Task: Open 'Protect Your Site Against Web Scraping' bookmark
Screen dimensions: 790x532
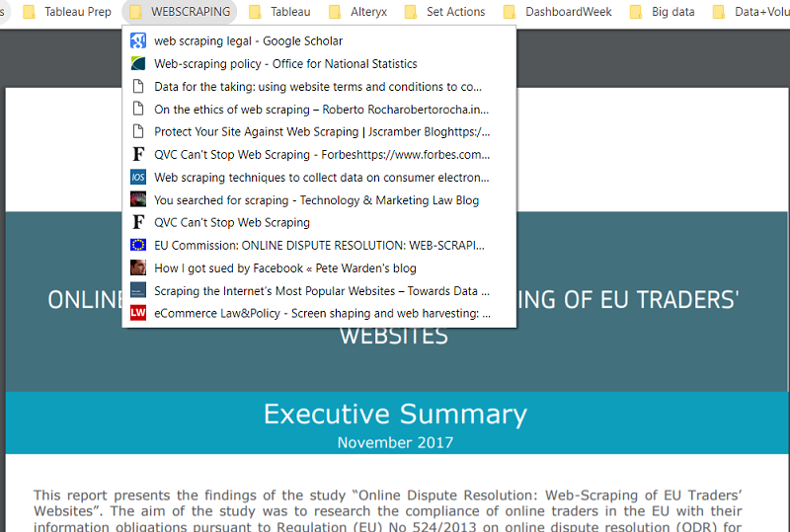Action: tap(319, 131)
